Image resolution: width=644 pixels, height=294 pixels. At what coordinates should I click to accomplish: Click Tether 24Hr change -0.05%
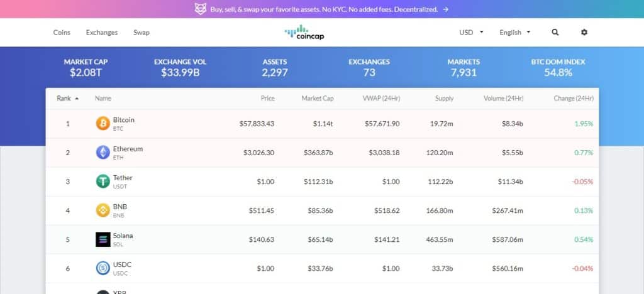click(582, 182)
